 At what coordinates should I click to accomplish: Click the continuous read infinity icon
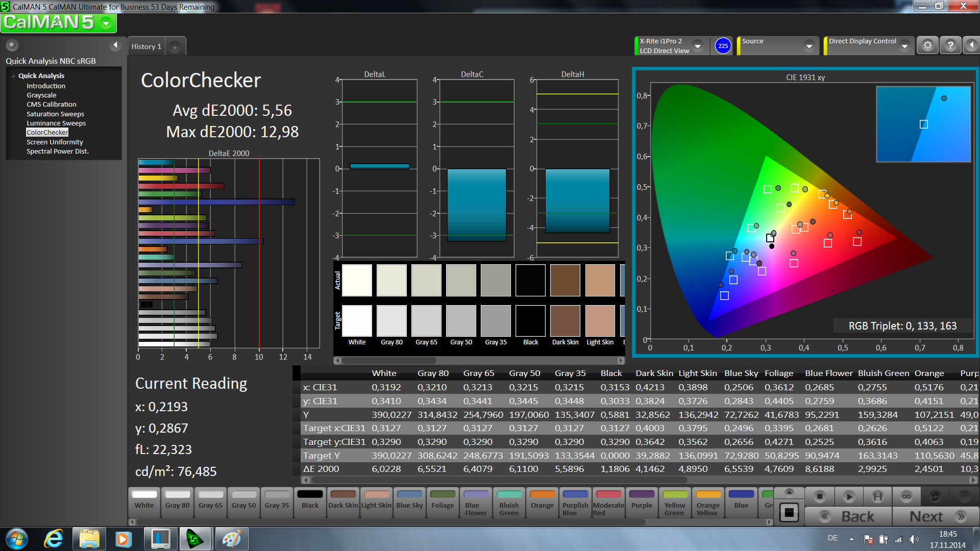pos(906,496)
